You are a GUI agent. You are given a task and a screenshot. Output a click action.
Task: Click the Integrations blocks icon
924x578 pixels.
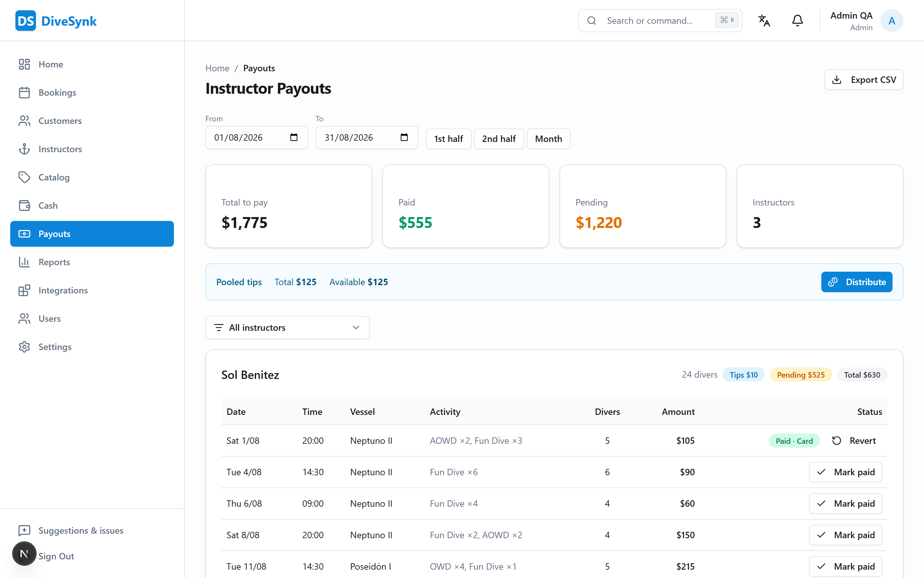24,291
